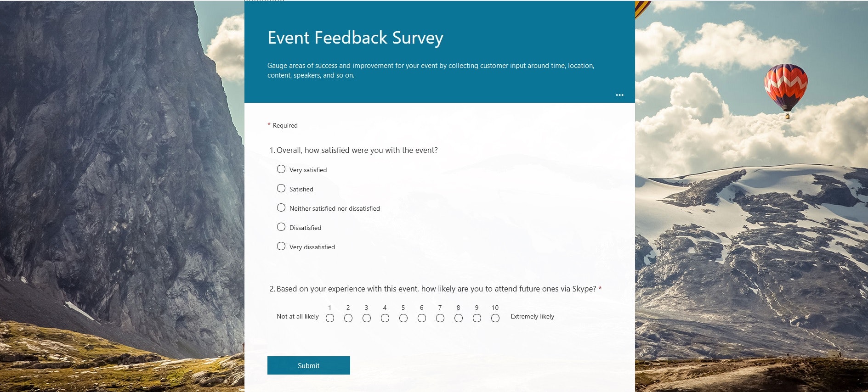
Task: Open the three-dot more options menu
Action: 619,95
